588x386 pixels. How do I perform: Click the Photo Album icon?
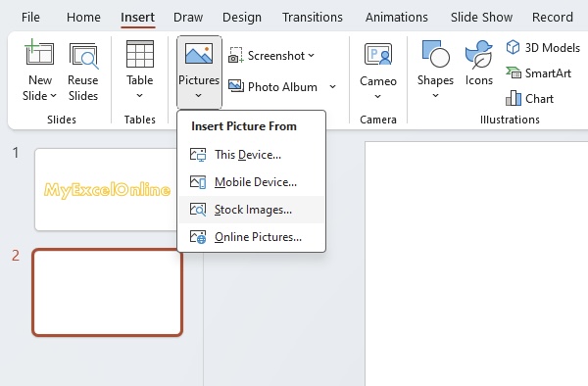(236, 86)
